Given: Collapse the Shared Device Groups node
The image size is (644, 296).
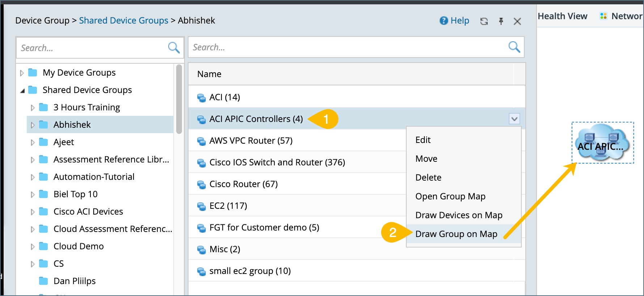Looking at the screenshot, I should tap(22, 90).
